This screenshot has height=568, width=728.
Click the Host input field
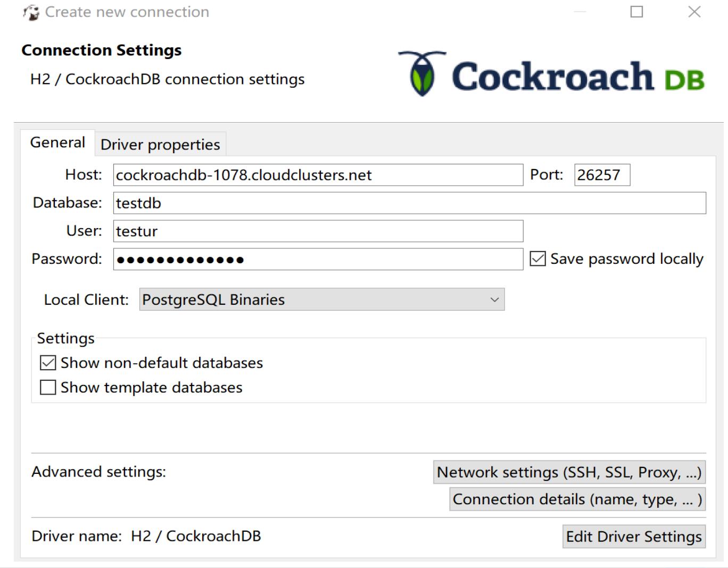coord(317,176)
